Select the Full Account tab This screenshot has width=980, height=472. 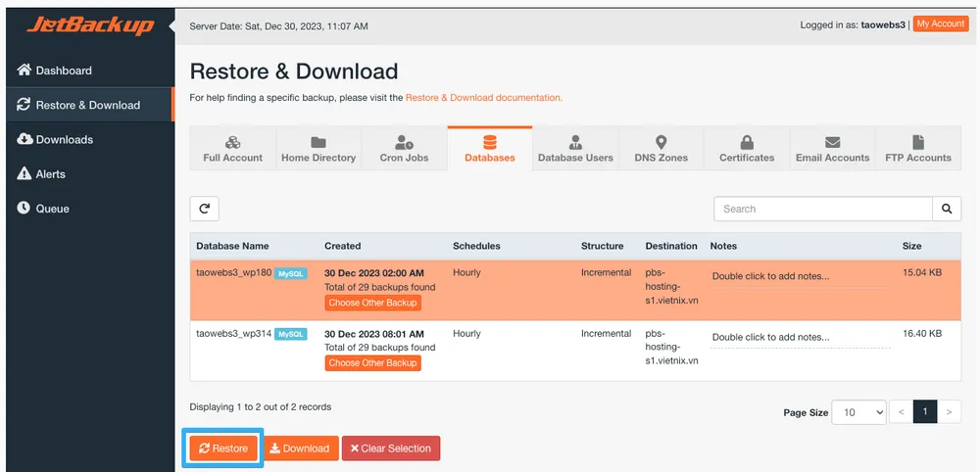(x=232, y=149)
